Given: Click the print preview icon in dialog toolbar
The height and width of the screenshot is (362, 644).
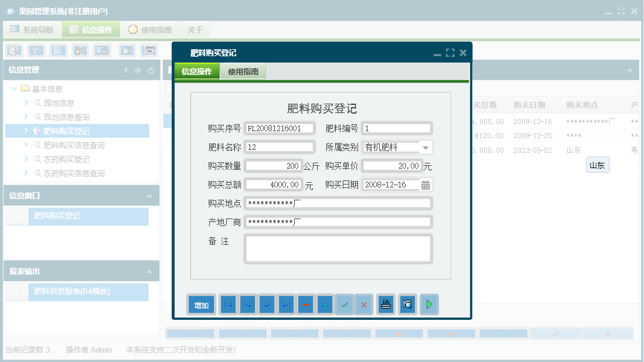Looking at the screenshot, I should pyautogui.click(x=407, y=305).
